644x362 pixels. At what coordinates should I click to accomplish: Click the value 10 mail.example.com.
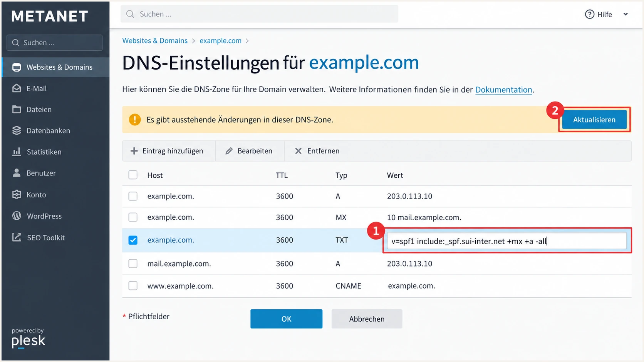424,217
